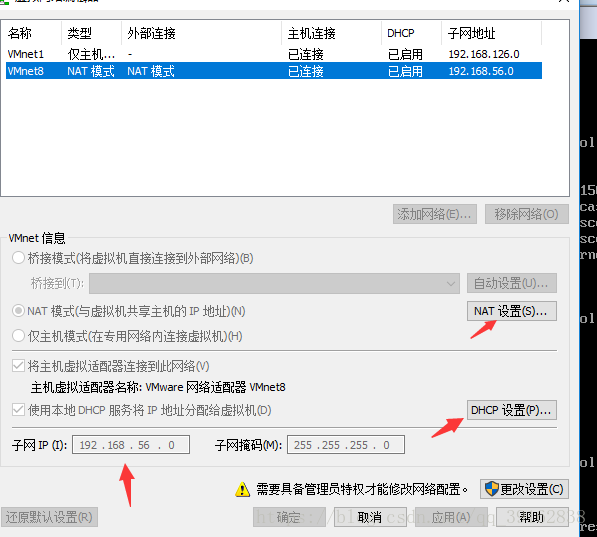
Task: Confirm with the 确定 button
Action: 289,517
